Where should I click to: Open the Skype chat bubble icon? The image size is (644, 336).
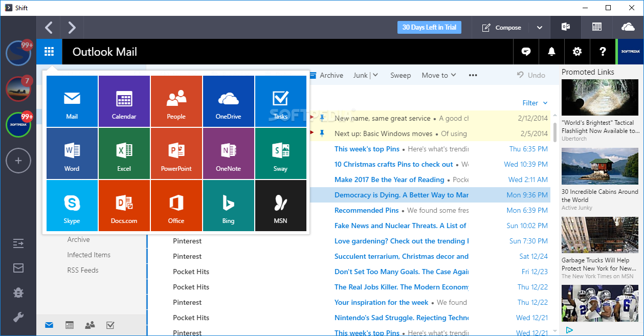526,52
